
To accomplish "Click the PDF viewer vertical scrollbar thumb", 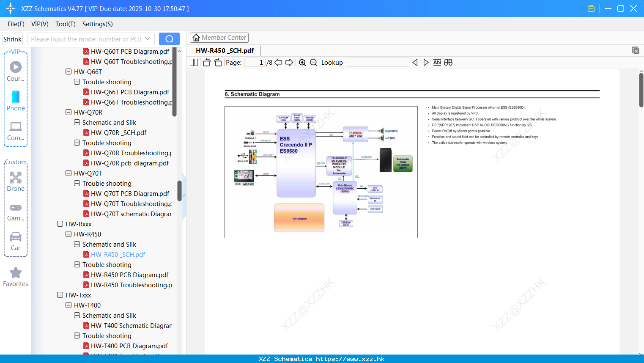I will click(x=641, y=90).
